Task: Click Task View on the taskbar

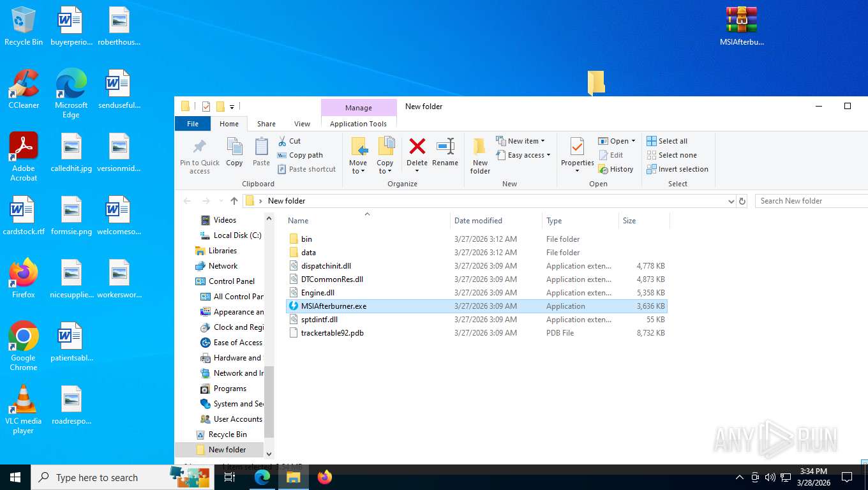Action: [x=230, y=477]
